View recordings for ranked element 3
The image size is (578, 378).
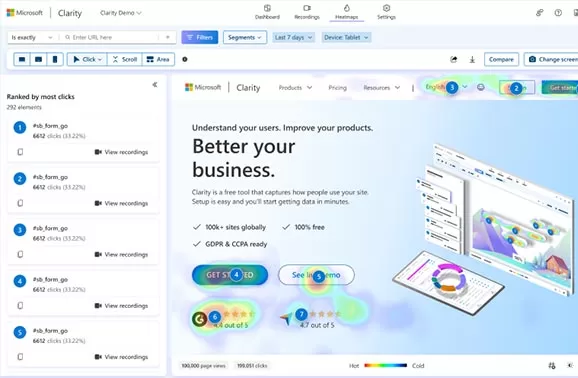coord(121,254)
